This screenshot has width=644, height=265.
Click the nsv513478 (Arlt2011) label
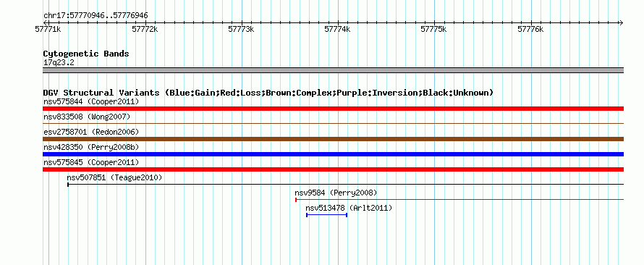click(x=349, y=208)
